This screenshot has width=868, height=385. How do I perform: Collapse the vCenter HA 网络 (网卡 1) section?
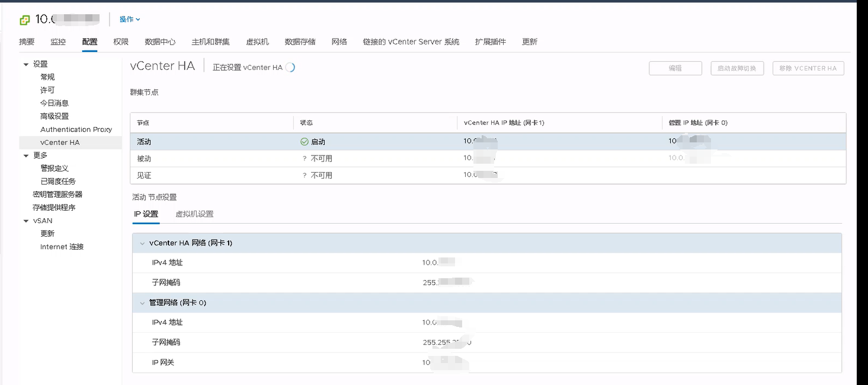142,243
